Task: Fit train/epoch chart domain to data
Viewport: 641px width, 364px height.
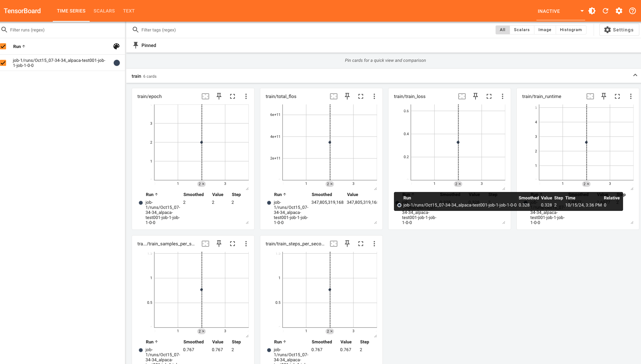Action: [205, 96]
